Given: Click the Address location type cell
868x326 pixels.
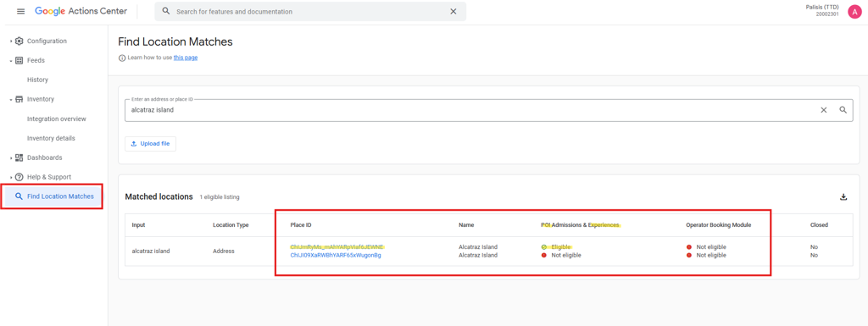Looking at the screenshot, I should pyautogui.click(x=224, y=251).
